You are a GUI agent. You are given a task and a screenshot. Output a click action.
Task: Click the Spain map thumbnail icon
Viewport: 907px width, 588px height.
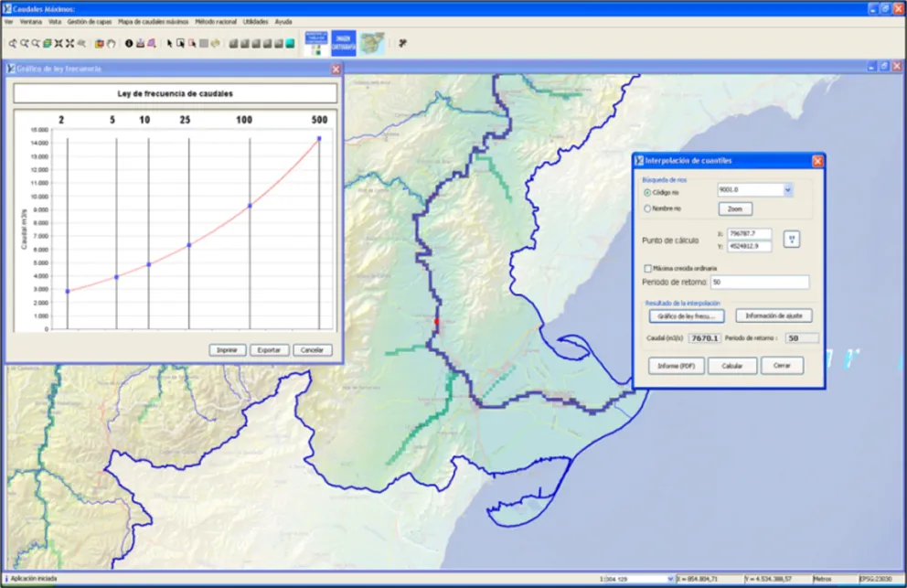click(x=372, y=43)
